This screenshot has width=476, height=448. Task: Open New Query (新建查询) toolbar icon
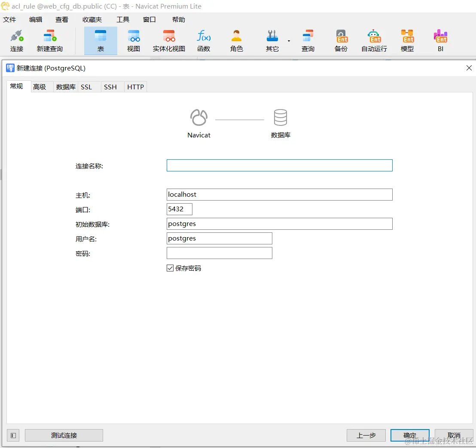click(50, 41)
